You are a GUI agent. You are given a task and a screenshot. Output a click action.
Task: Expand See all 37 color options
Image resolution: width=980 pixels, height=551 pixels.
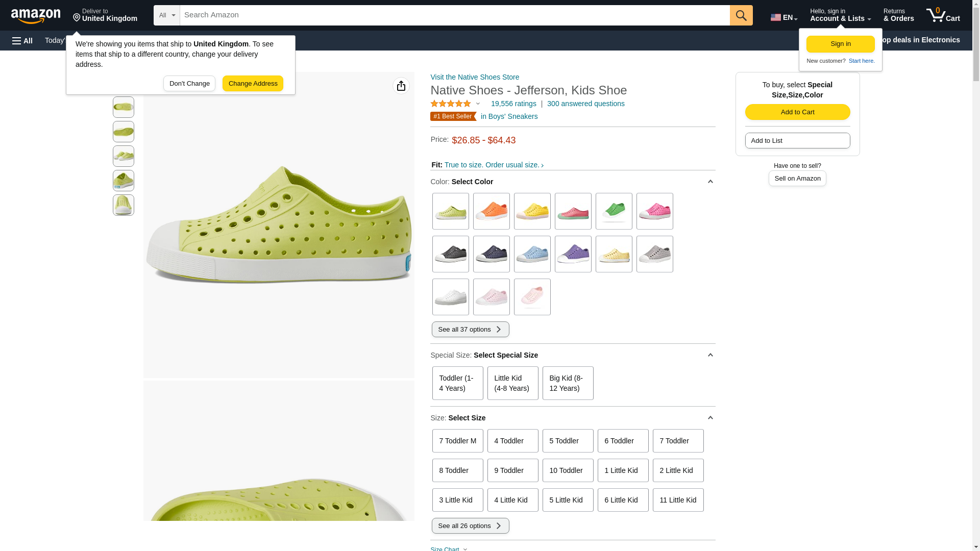[470, 330]
